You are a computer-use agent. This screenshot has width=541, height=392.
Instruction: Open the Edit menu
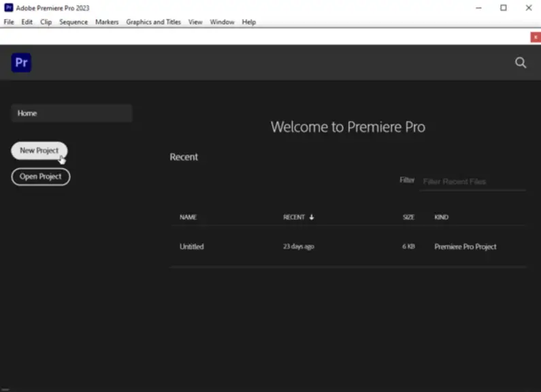(27, 22)
